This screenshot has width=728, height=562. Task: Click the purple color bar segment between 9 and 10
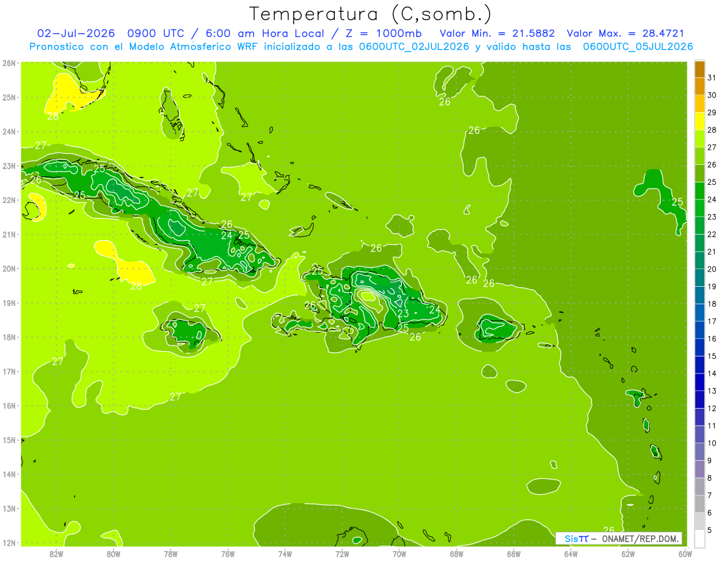(x=699, y=452)
